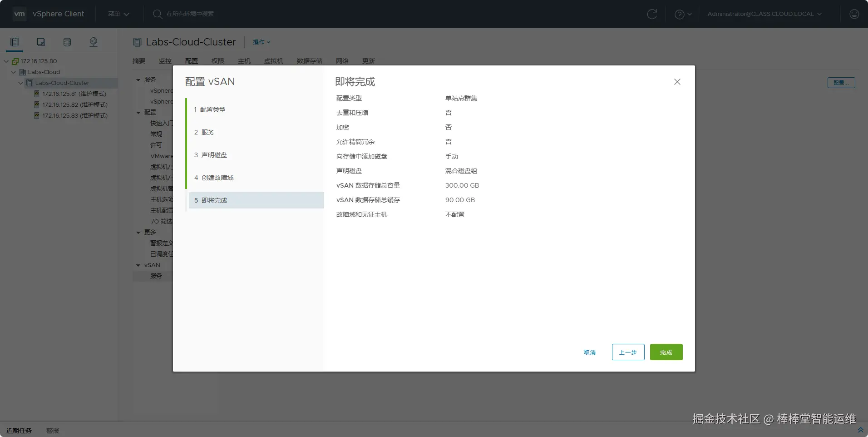Click the 90.00 GB cache value
This screenshot has width=868, height=437.
pyautogui.click(x=460, y=200)
